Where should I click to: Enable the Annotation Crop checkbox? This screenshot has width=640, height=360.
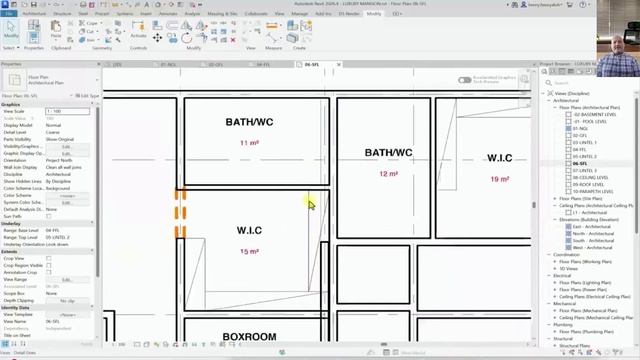(x=49, y=272)
